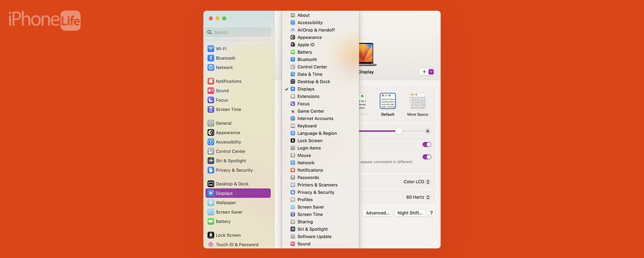Click the MacBook display thumbnail

click(367, 54)
